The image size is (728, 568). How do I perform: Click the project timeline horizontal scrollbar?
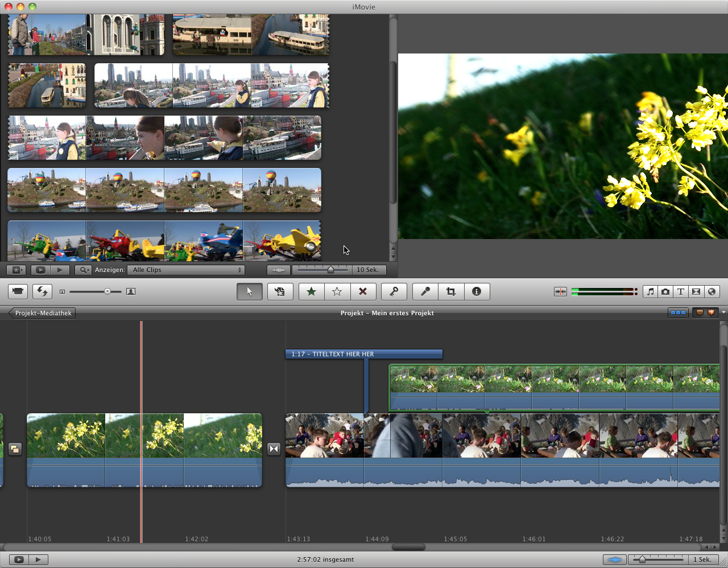[408, 548]
